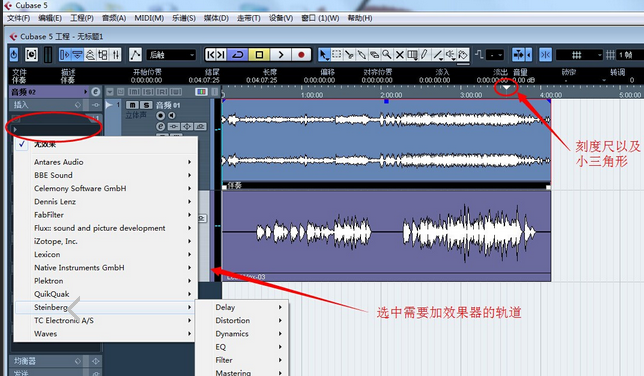Solo track 音频 01 with S button
This screenshot has height=376, width=644.
click(x=146, y=105)
